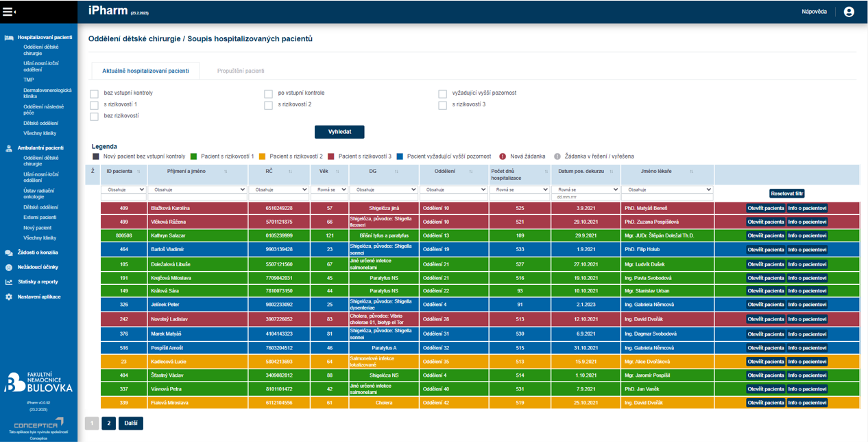Image resolution: width=868 pixels, height=442 pixels.
Task: Click the Ambulantní pacienti person icon
Action: pos(9,148)
